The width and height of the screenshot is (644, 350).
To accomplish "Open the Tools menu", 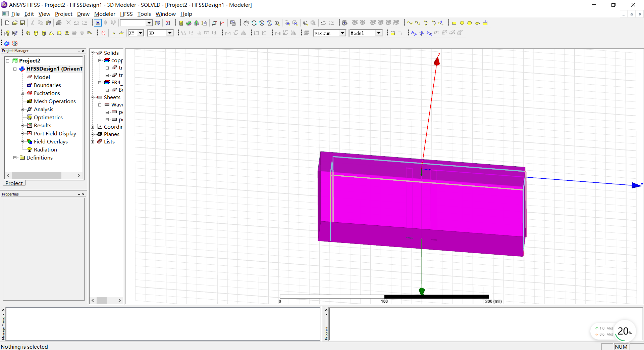I will click(x=144, y=14).
